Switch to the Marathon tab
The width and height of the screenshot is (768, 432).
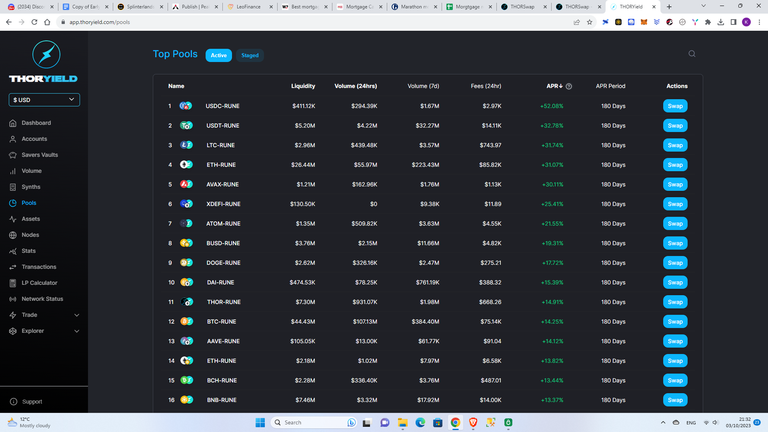(414, 7)
